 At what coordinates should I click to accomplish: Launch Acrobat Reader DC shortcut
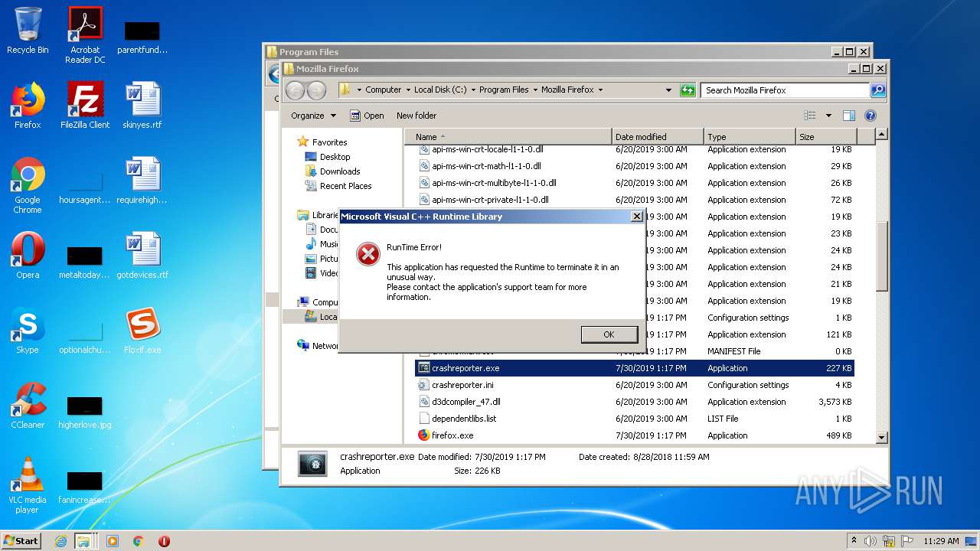click(85, 34)
